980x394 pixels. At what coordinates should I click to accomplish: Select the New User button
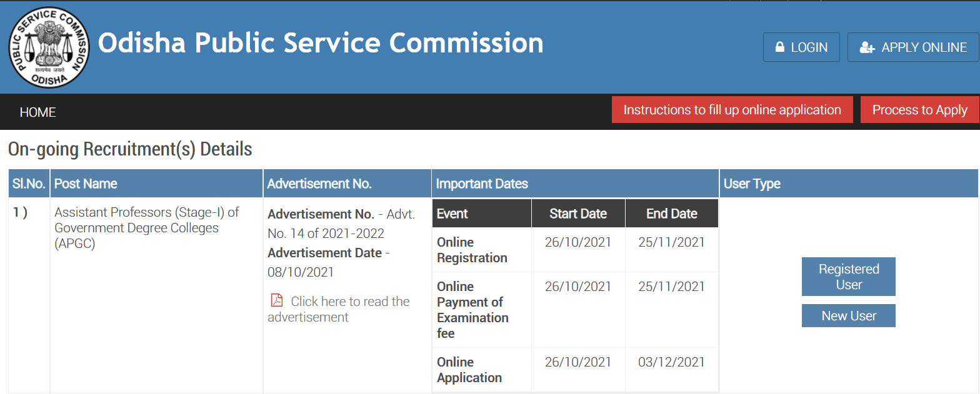pyautogui.click(x=848, y=315)
